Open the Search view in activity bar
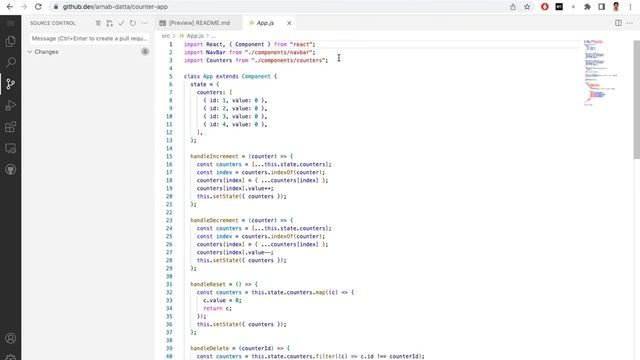The width and height of the screenshot is (640, 360). click(11, 62)
